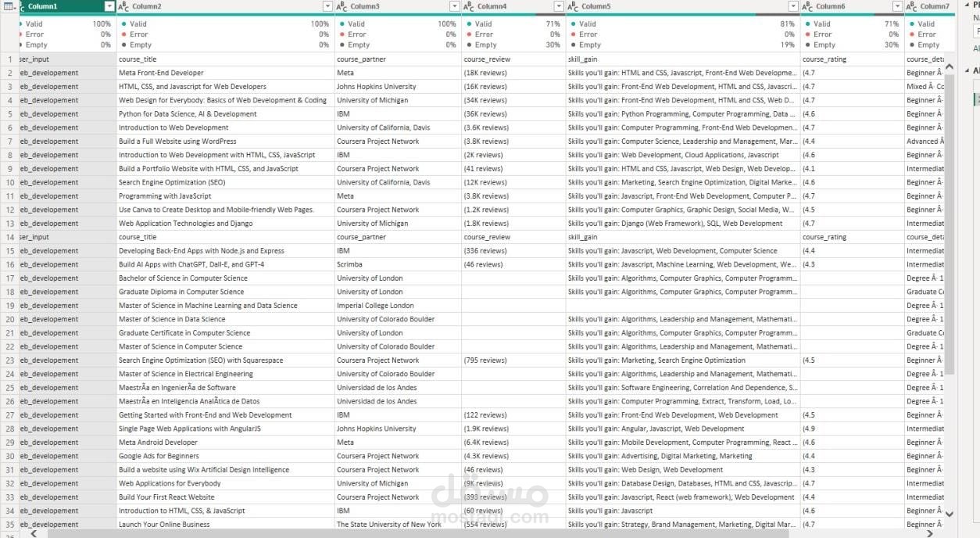Select the 'Search Engine Optimization (SEO)' cell in row 10
The image size is (980, 538).
[x=226, y=182]
